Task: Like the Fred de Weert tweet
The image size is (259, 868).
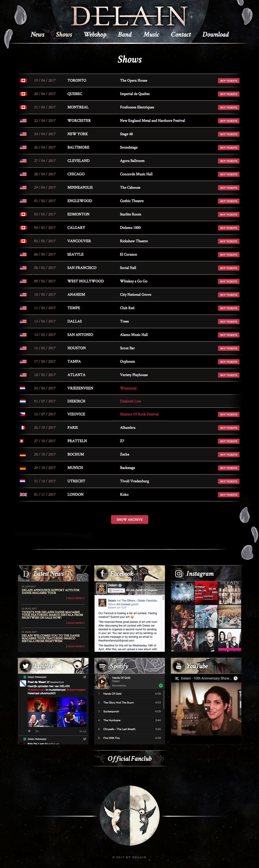Action: pyautogui.click(x=29, y=731)
